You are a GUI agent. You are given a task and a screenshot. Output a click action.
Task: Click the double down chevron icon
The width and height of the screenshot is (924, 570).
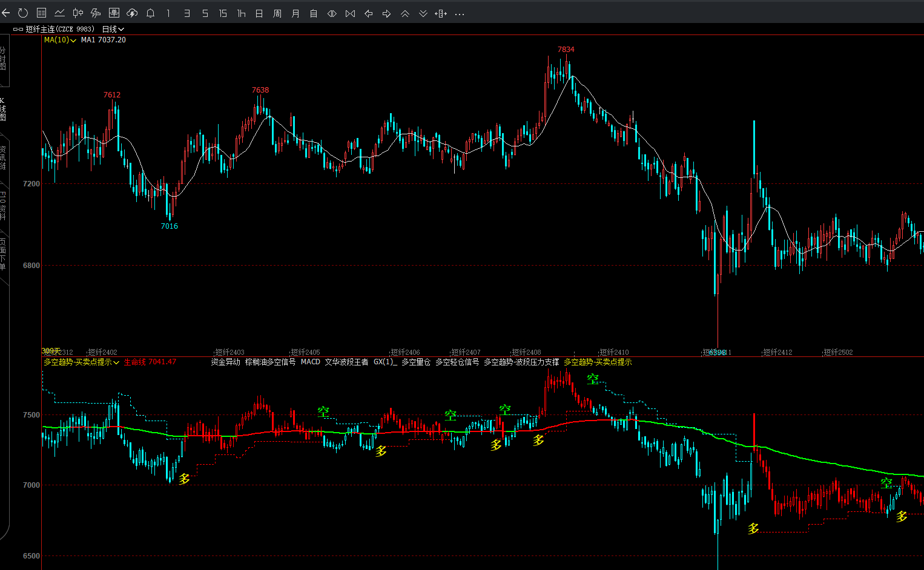[x=423, y=13]
